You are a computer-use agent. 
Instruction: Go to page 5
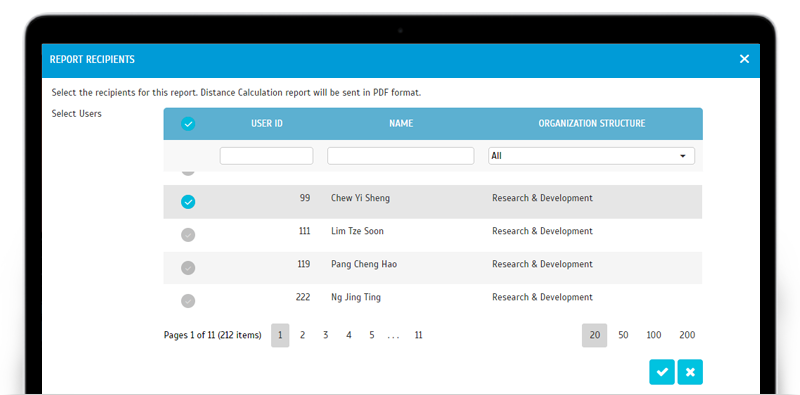[372, 335]
